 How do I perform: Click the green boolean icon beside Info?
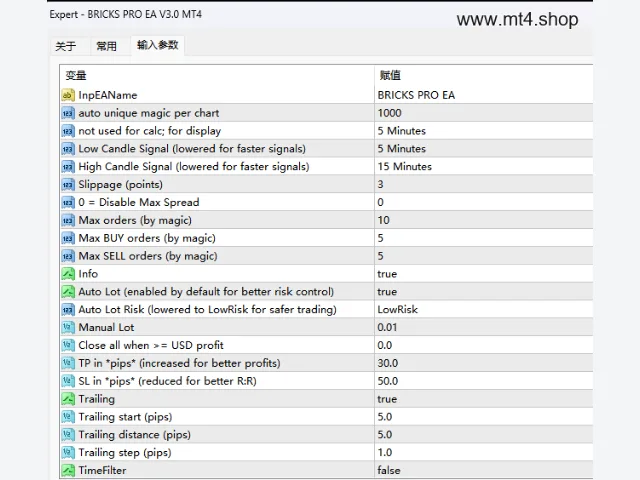point(68,274)
